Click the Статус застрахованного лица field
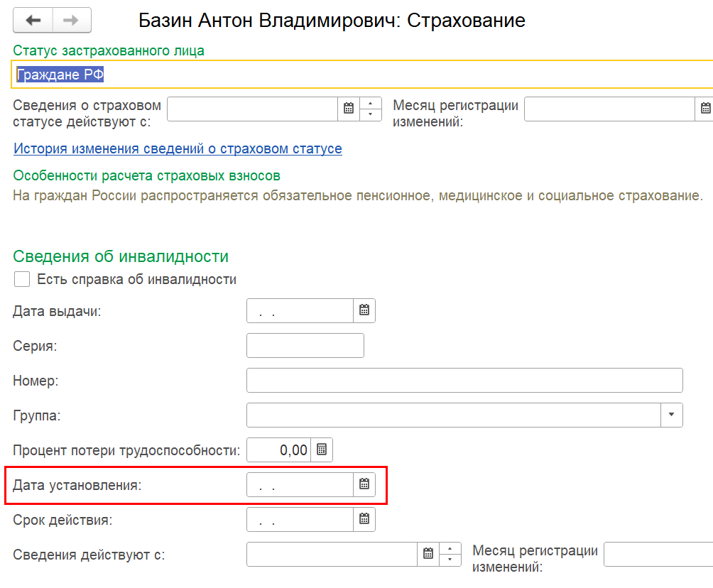 pos(355,75)
